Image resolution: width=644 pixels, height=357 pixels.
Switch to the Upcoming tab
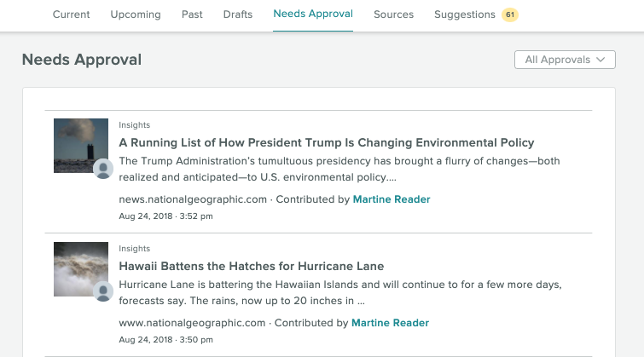[136, 14]
